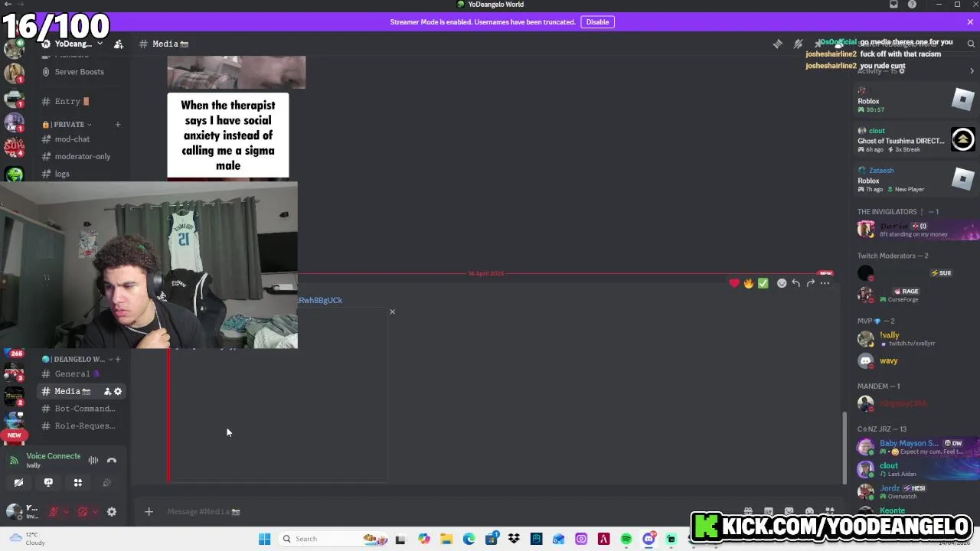Open wavy's member profile
The width and height of the screenshot is (980, 551).
click(x=911, y=360)
